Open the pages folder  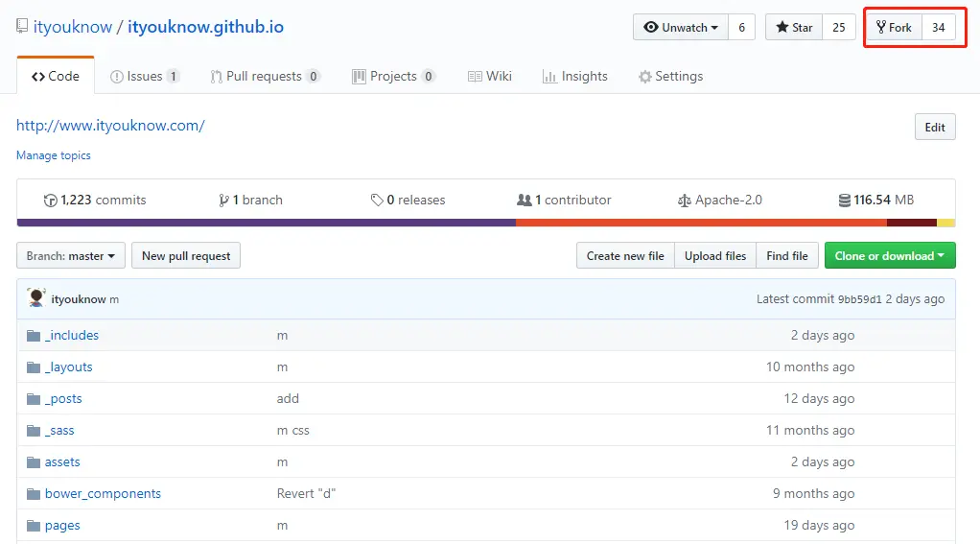[62, 526]
